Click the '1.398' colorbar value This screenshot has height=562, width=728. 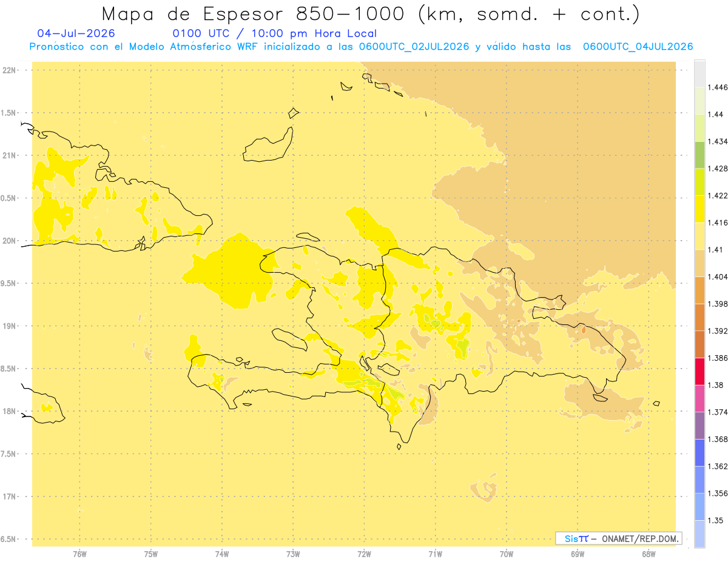click(x=718, y=304)
